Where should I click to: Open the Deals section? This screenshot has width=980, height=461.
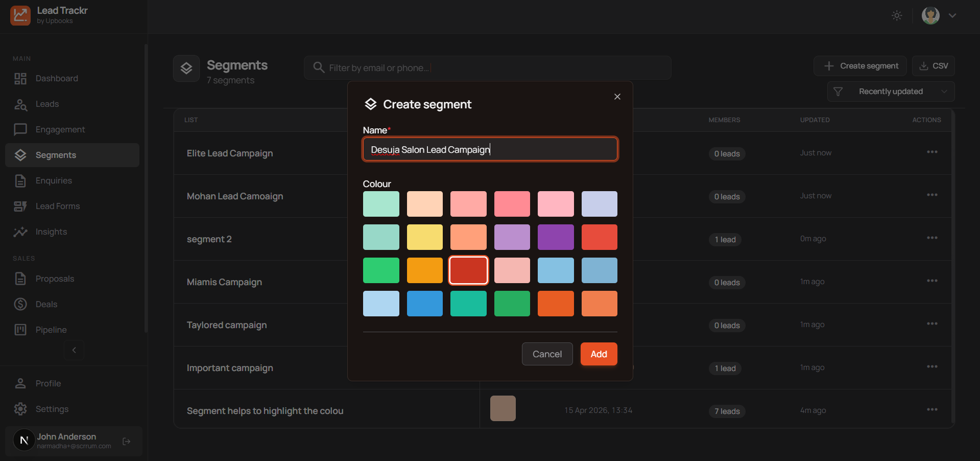pyautogui.click(x=20, y=304)
